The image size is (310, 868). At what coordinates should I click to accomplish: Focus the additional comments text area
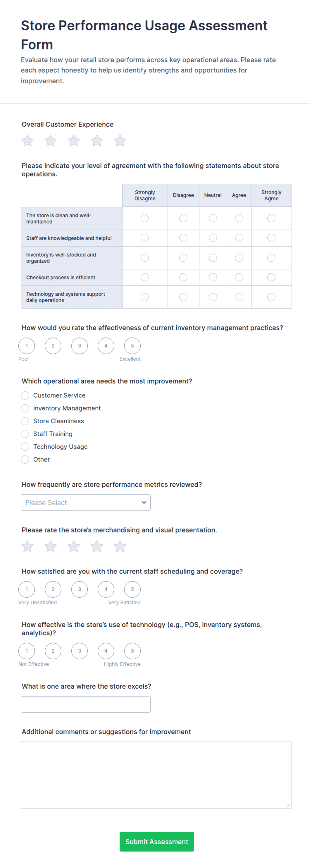click(156, 775)
